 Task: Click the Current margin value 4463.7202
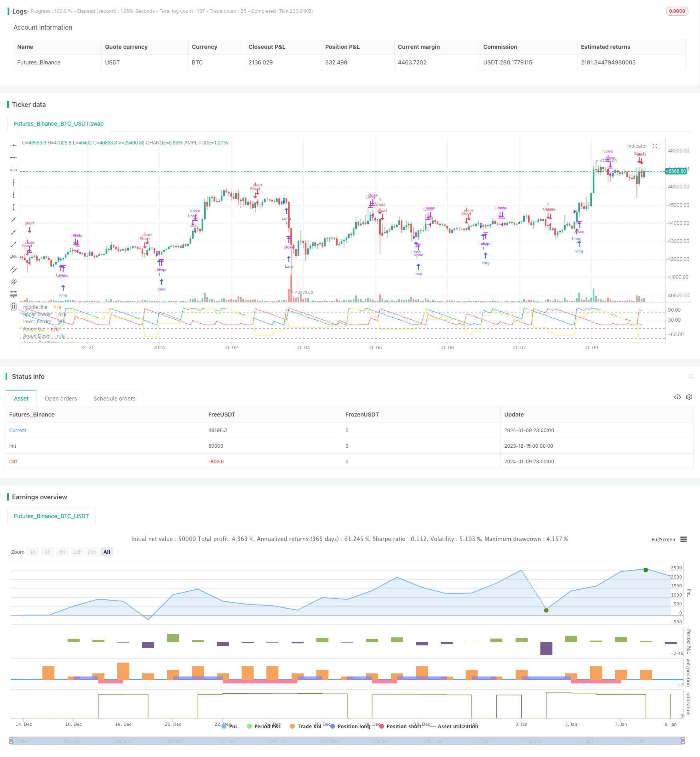pos(412,62)
